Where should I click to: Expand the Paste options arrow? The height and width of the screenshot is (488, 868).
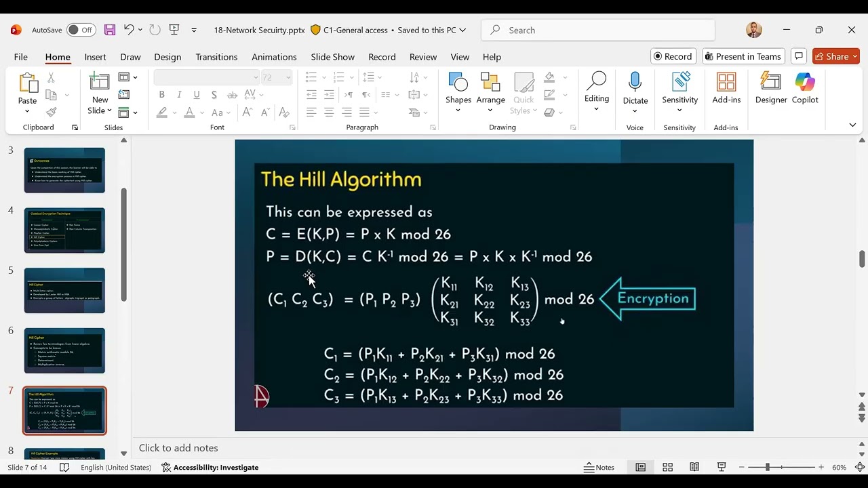pos(28,110)
